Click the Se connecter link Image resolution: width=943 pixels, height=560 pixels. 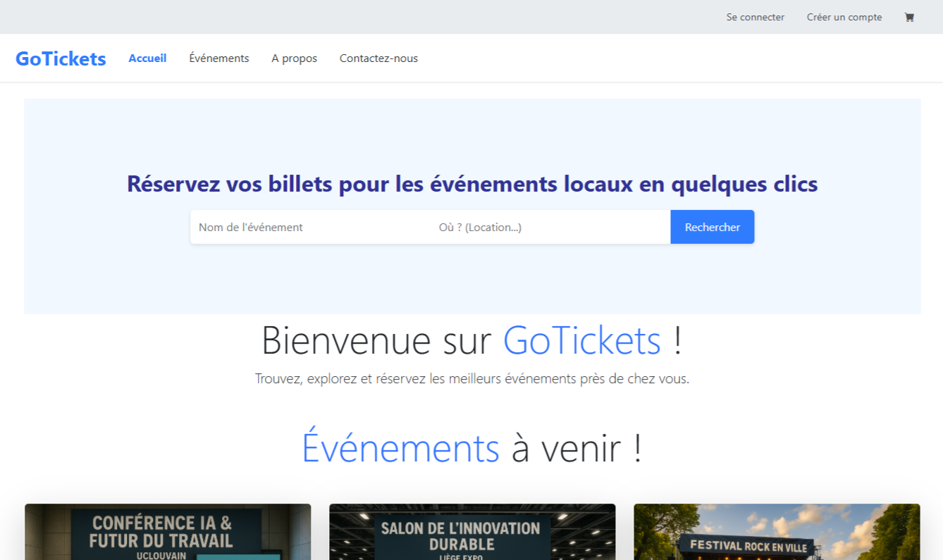coord(755,17)
